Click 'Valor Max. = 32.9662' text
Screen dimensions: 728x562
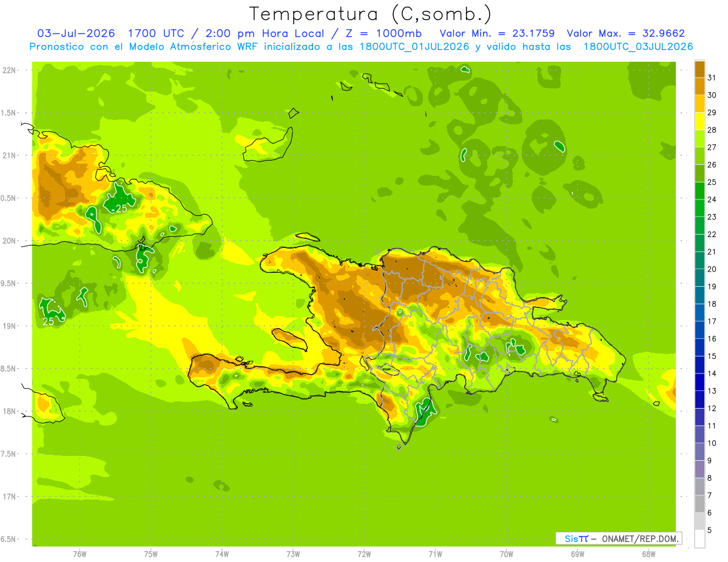(625, 33)
